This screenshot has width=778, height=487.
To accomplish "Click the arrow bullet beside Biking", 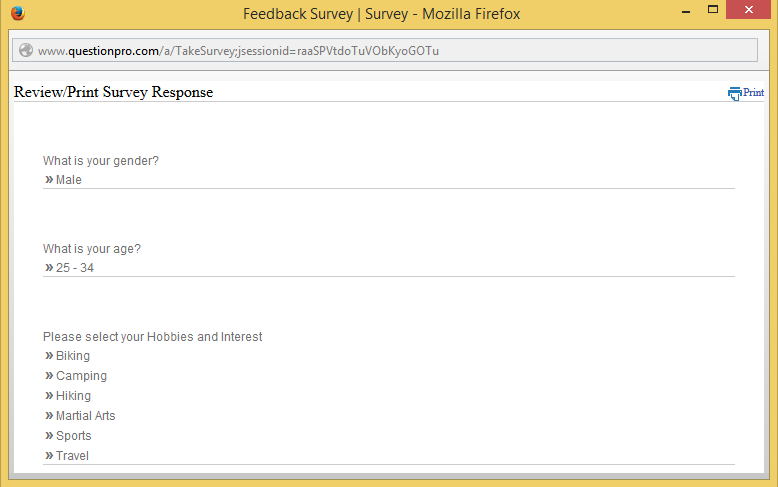I will [x=49, y=356].
